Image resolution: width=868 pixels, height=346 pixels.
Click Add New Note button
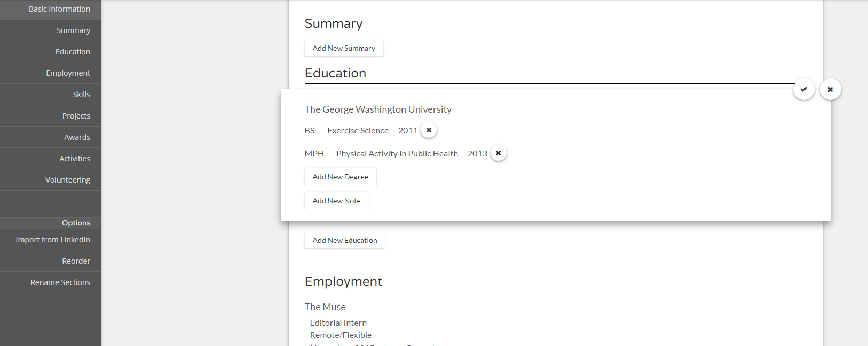point(337,201)
